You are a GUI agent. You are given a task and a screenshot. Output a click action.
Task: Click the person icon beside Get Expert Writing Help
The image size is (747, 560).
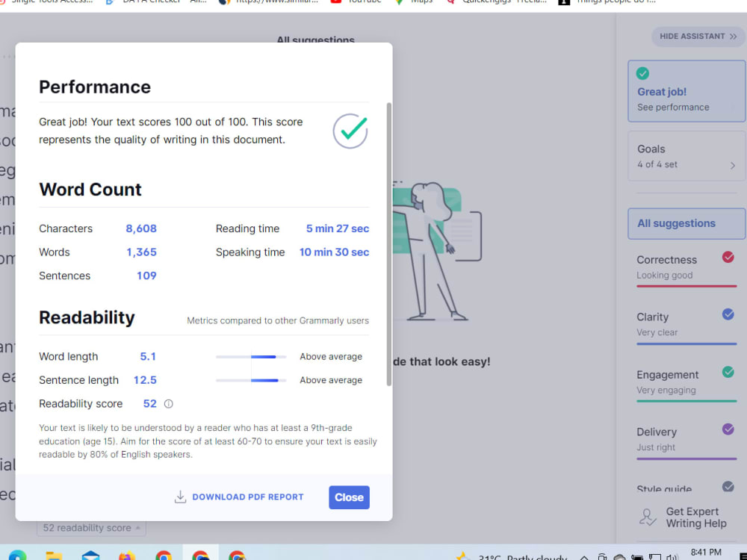[x=648, y=517]
